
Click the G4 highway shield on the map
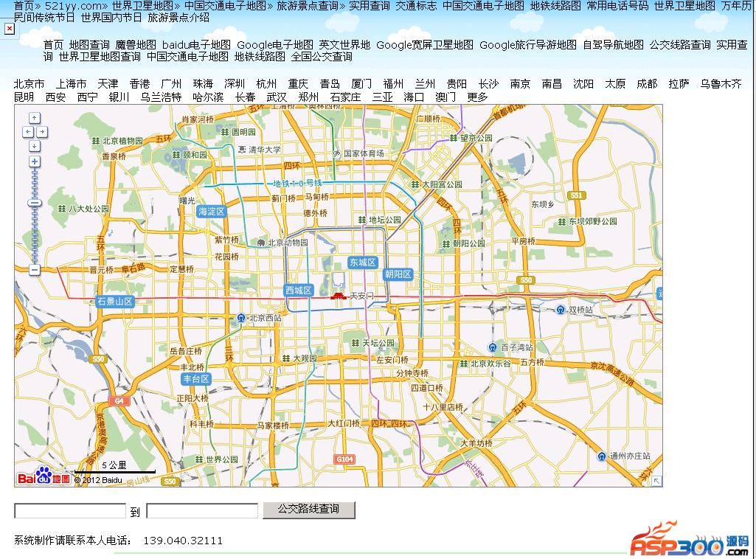[x=119, y=401]
